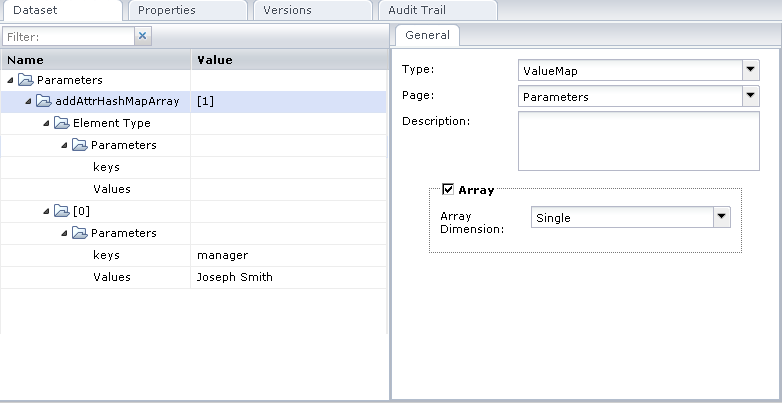Click the Element Type folder icon
This screenshot has width=782, height=406.
tap(62, 123)
